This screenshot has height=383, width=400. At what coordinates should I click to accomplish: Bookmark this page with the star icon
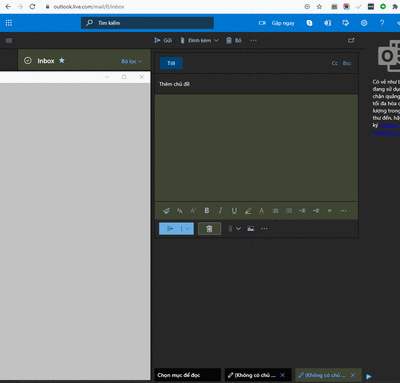tap(319, 7)
